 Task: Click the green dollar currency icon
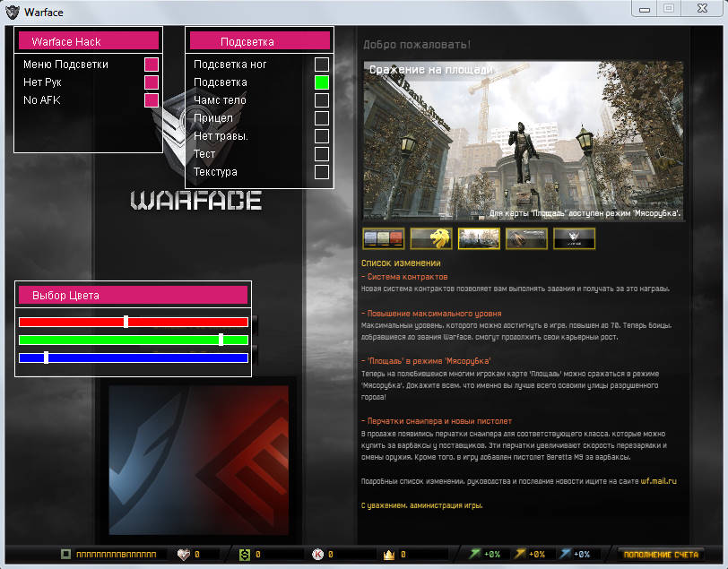245,554
